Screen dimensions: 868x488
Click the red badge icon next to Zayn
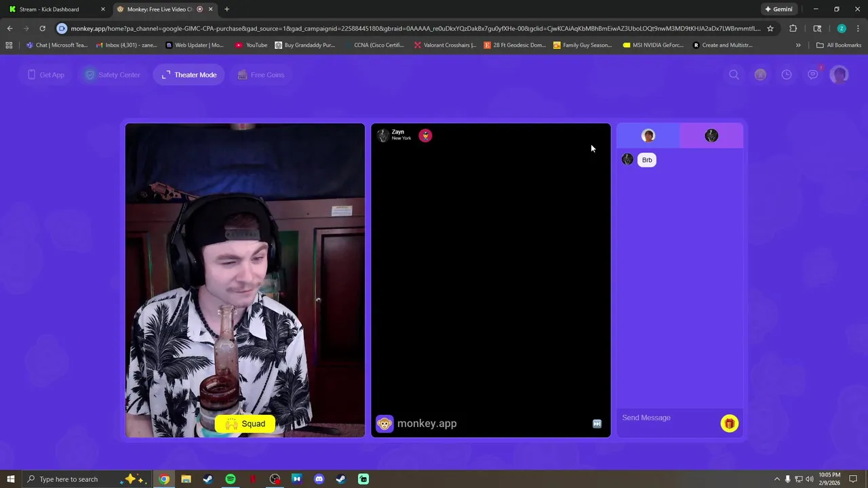coord(425,136)
